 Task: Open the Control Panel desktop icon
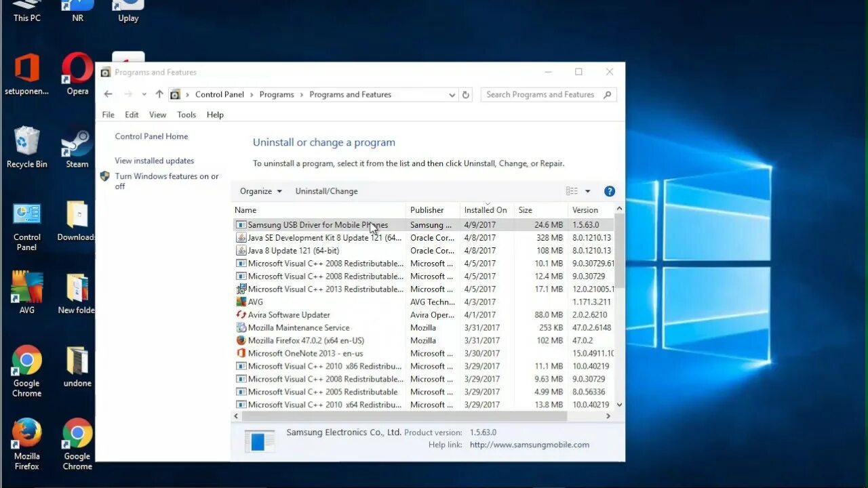[27, 226]
